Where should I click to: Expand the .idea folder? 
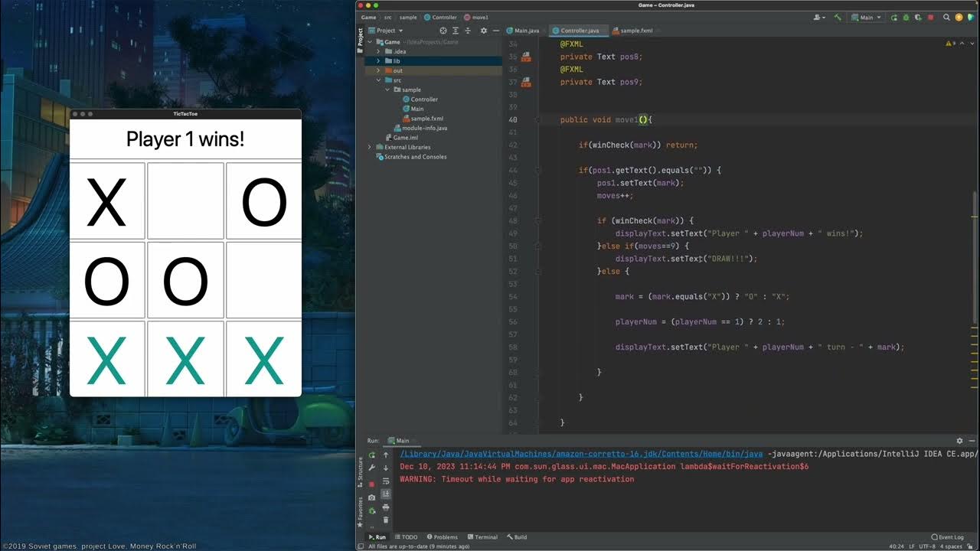378,51
